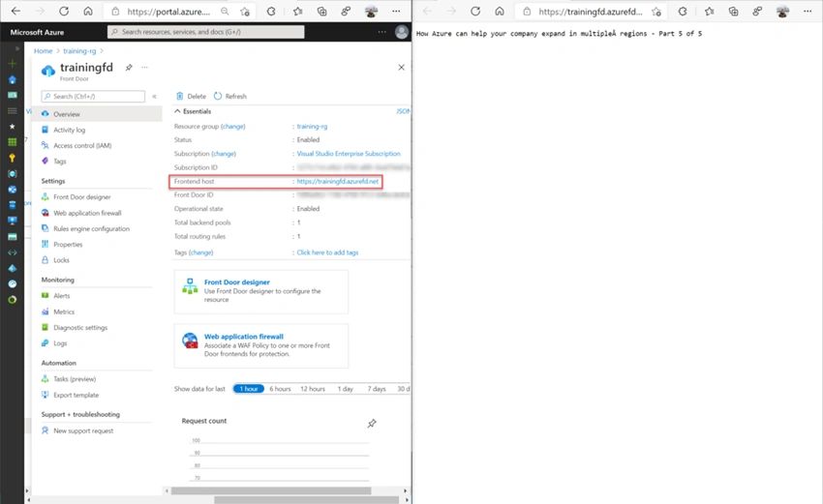
Task: Delete the Front Door resource
Action: pos(191,97)
